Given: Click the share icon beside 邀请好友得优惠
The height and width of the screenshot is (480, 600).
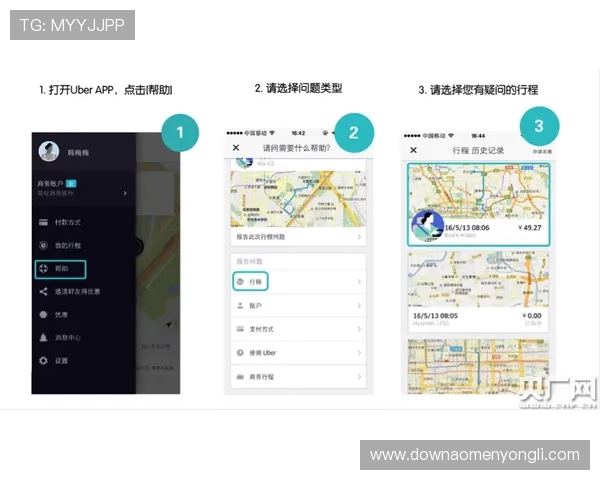Looking at the screenshot, I should [x=43, y=291].
